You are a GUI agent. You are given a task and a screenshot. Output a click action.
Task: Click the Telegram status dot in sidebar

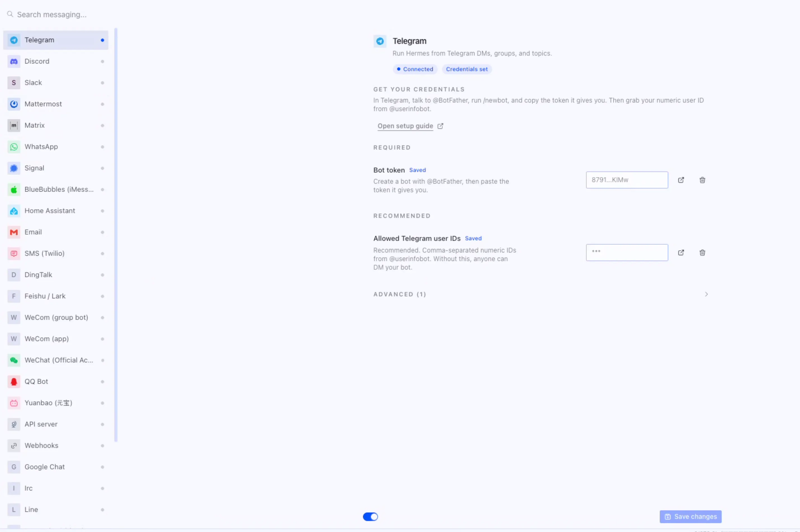[x=102, y=40]
